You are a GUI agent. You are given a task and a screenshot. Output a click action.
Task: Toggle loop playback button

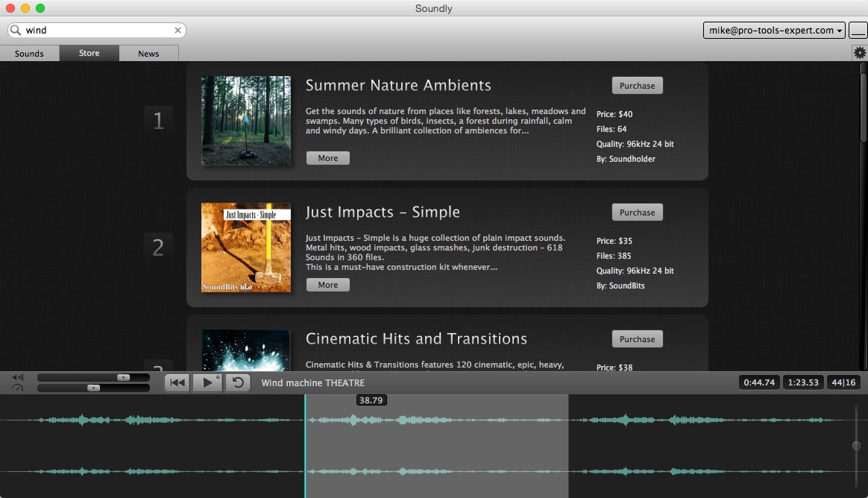237,383
